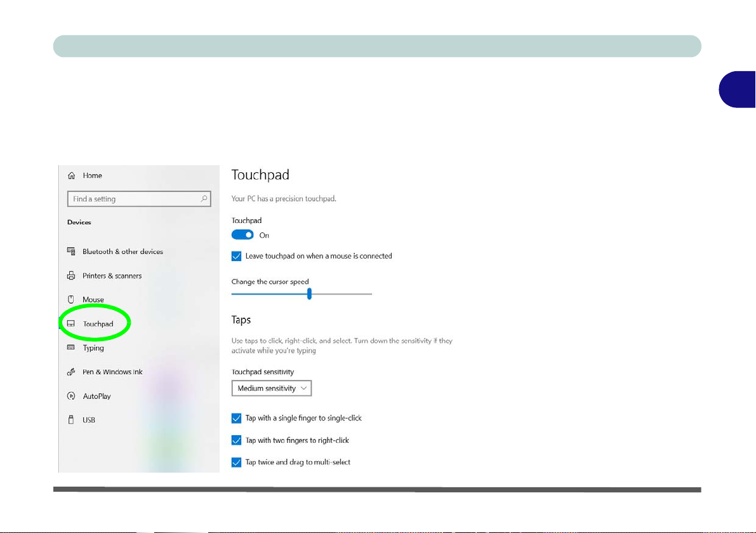
Task: Uncheck Leave touchpad on when mouse connected
Action: [x=236, y=256]
